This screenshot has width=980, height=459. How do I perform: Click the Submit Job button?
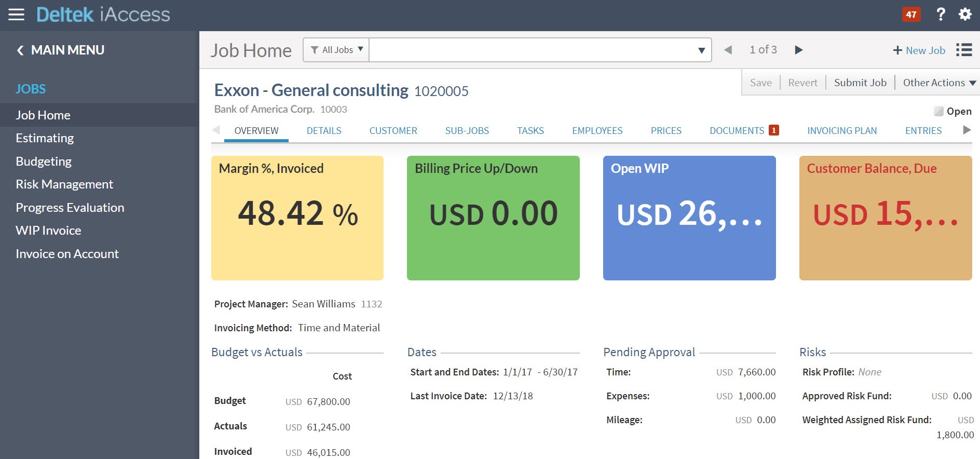click(860, 83)
